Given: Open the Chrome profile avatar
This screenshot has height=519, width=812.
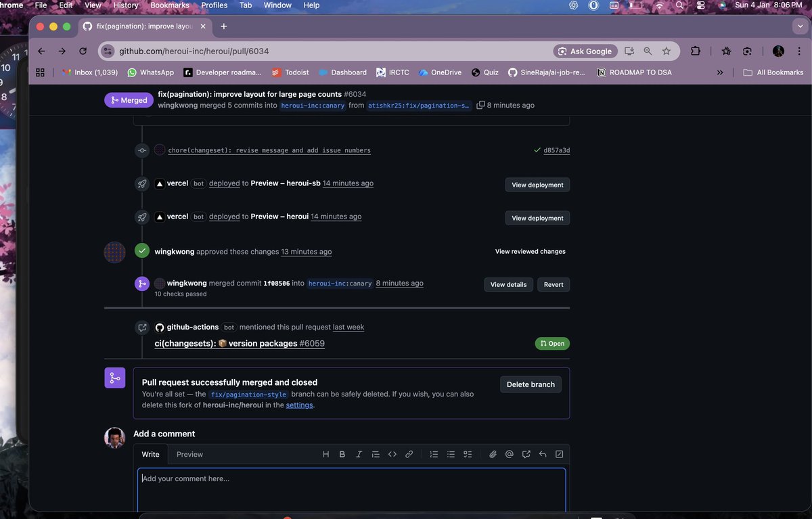Looking at the screenshot, I should click(778, 51).
